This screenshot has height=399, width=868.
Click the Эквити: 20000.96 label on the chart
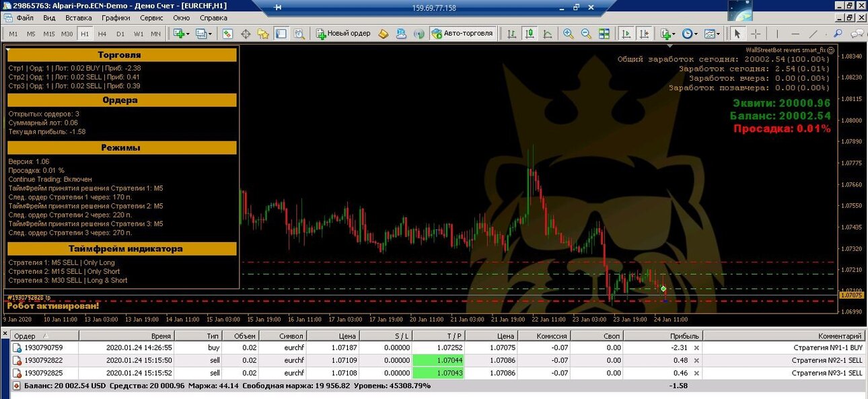pos(781,103)
